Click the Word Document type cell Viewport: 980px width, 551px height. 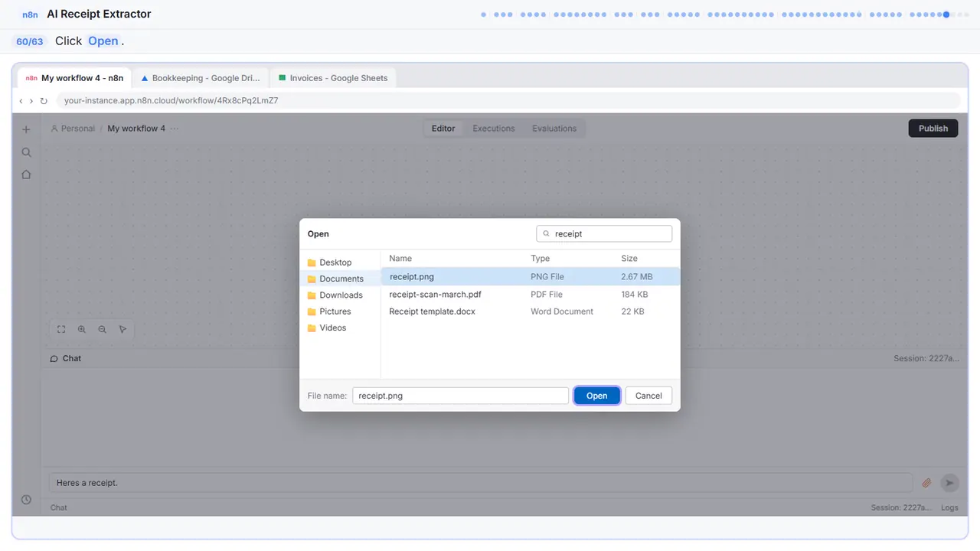(562, 311)
